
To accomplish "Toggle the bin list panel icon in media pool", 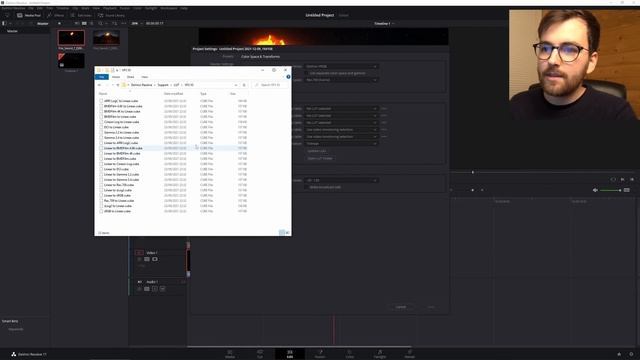I will [4, 23].
